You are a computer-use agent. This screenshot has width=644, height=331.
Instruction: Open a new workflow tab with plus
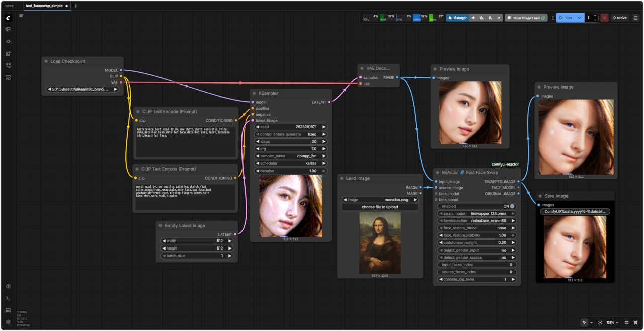point(75,6)
